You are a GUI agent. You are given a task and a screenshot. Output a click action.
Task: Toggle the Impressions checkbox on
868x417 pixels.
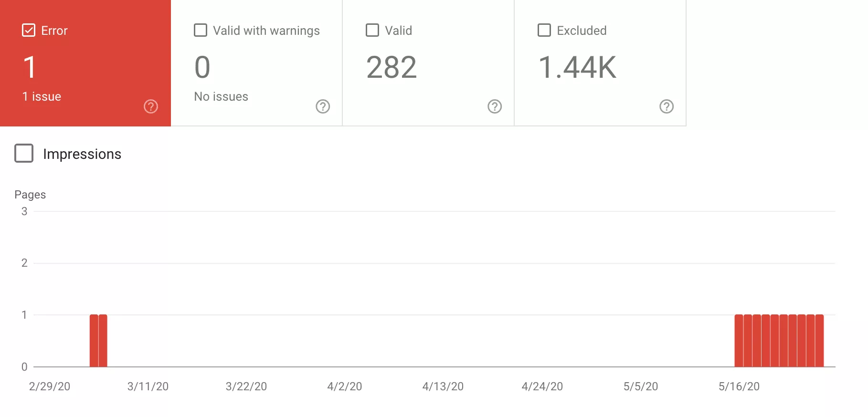[23, 154]
